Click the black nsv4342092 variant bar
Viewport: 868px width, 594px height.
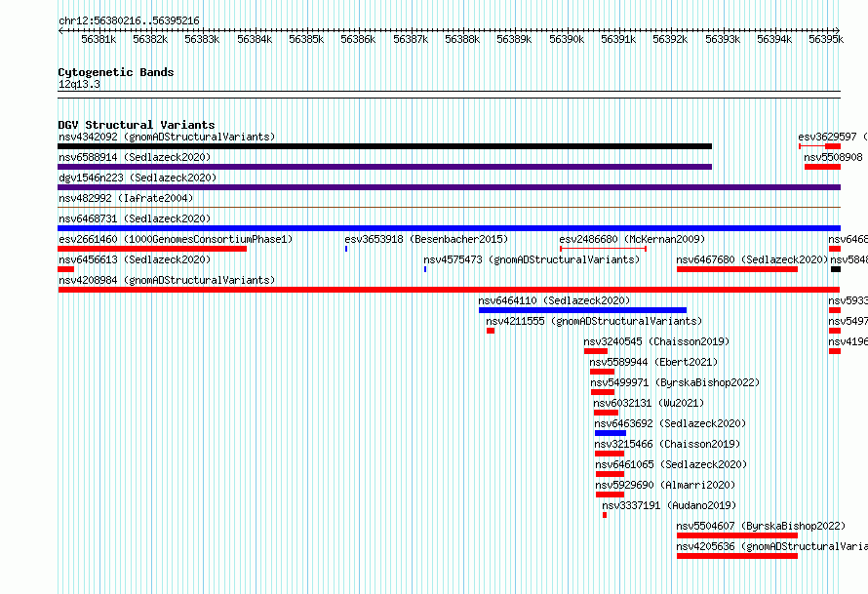coord(384,146)
